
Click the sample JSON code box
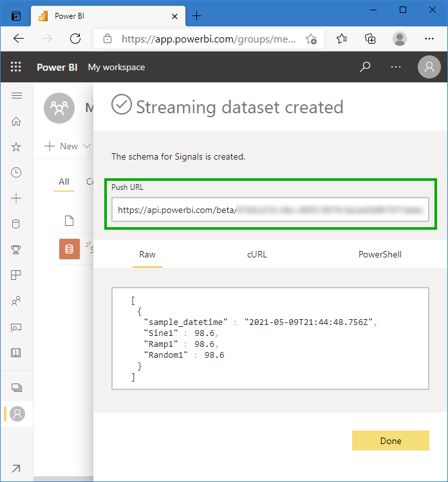[270, 338]
